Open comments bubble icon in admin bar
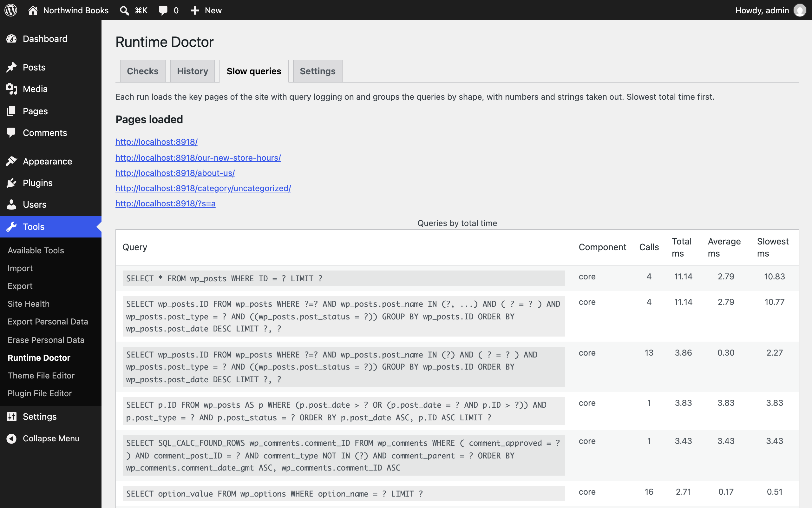The width and height of the screenshot is (812, 508). pyautogui.click(x=163, y=10)
